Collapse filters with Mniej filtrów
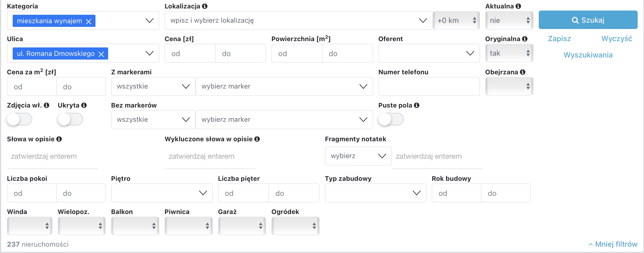This screenshot has height=253, width=644. 613,244
